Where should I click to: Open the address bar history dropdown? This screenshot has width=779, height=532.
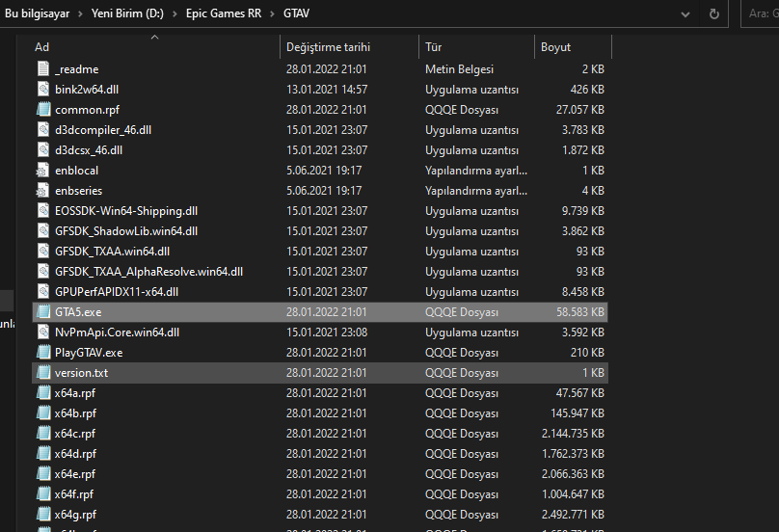[686, 14]
